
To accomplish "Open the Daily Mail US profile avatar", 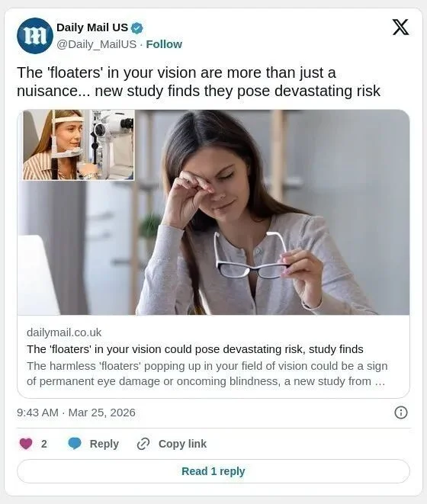I will pyautogui.click(x=35, y=35).
